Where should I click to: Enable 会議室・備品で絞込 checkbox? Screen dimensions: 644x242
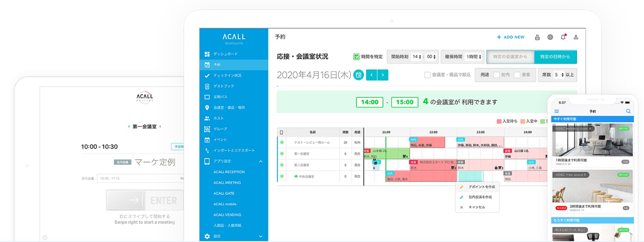(427, 75)
